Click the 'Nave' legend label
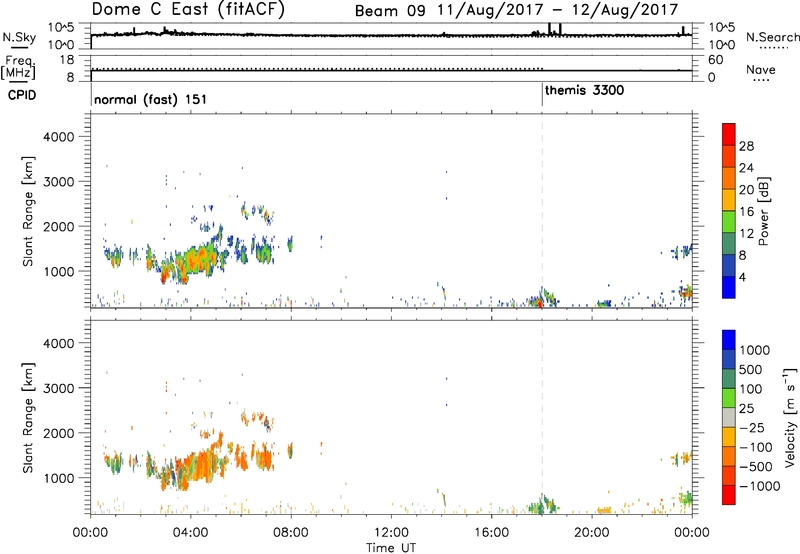800x554 pixels. coord(761,69)
